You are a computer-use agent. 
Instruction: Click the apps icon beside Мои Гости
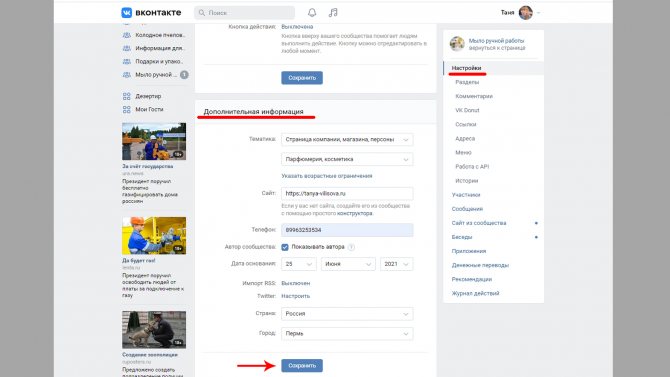126,109
